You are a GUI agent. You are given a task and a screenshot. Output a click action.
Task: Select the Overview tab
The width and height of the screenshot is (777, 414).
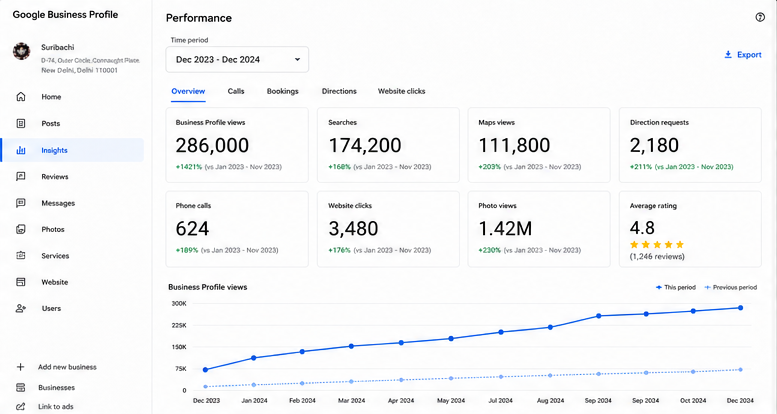pyautogui.click(x=188, y=91)
